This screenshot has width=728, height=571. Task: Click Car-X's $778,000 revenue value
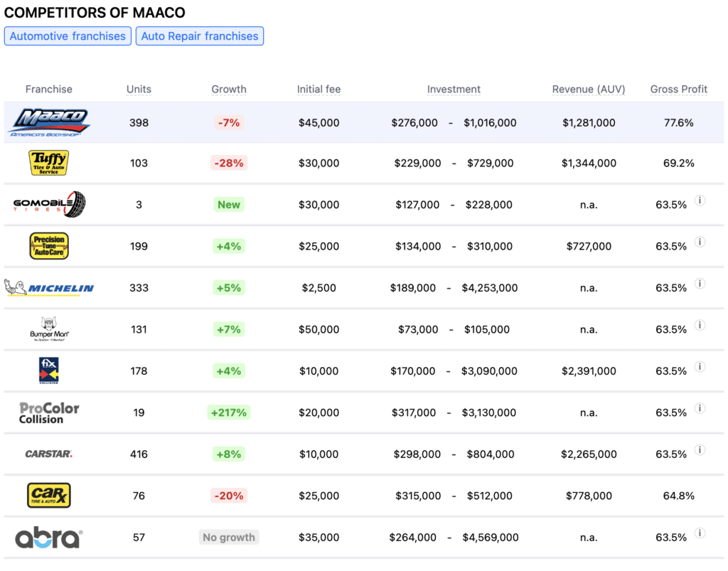(589, 496)
